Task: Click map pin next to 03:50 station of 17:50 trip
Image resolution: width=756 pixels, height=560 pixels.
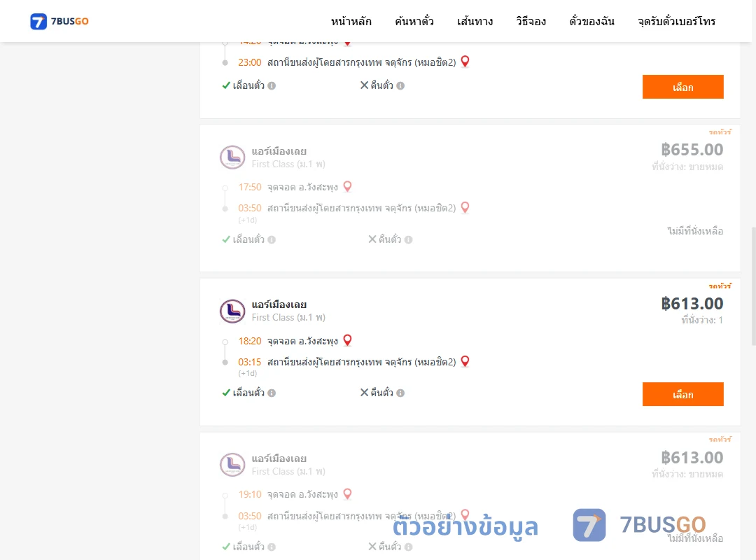Action: (x=465, y=207)
